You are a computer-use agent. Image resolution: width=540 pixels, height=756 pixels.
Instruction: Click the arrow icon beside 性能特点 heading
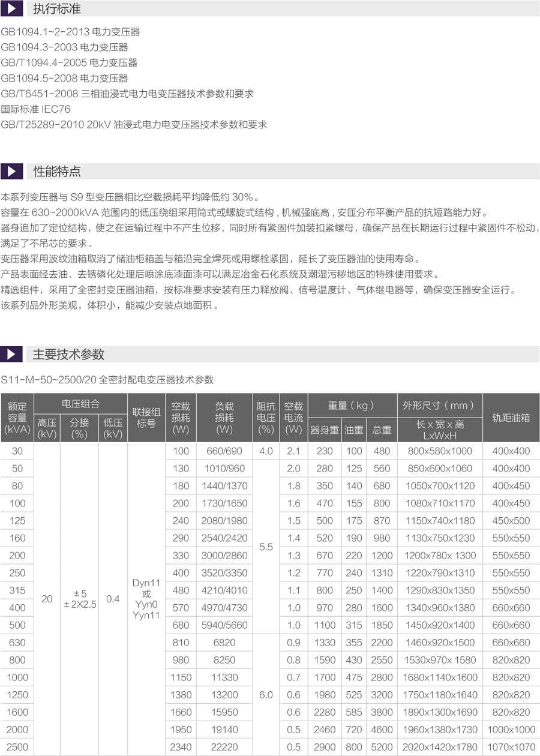[11, 171]
